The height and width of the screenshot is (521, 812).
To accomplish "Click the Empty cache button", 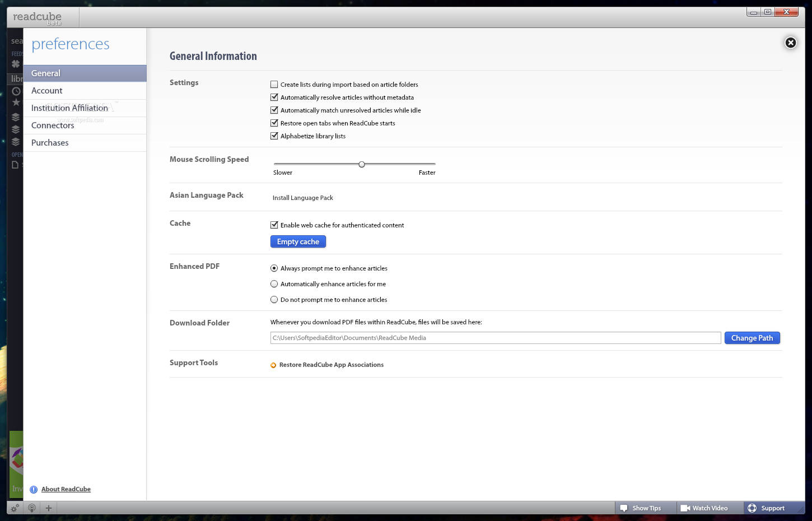I will click(298, 241).
